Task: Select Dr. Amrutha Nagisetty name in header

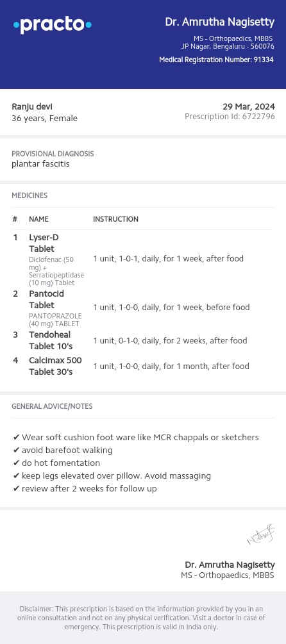Action: [220, 22]
